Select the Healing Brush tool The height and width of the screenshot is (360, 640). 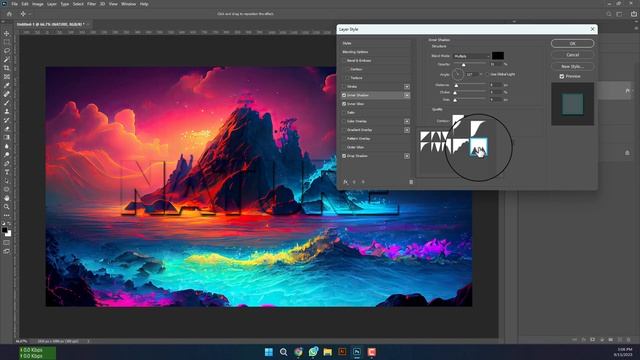click(7, 94)
